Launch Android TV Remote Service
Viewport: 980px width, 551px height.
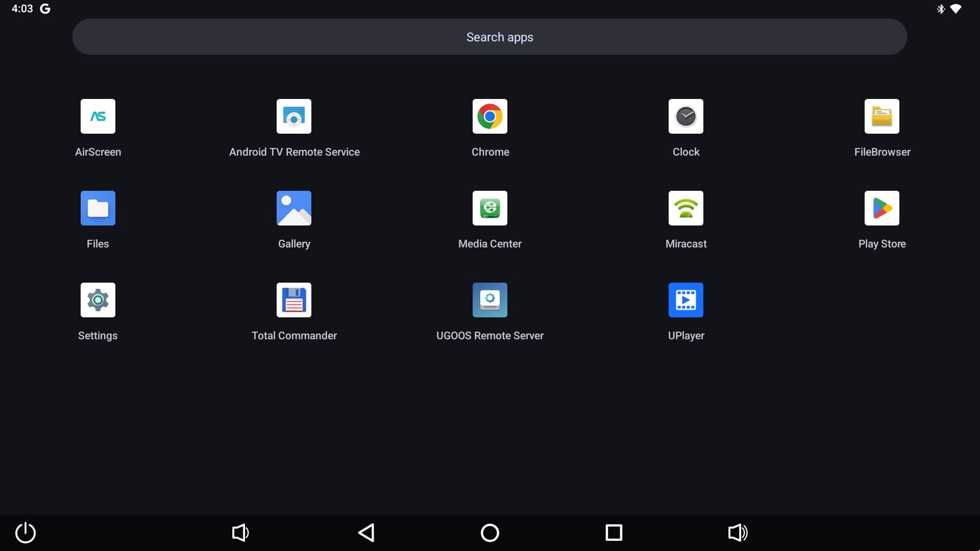293,116
